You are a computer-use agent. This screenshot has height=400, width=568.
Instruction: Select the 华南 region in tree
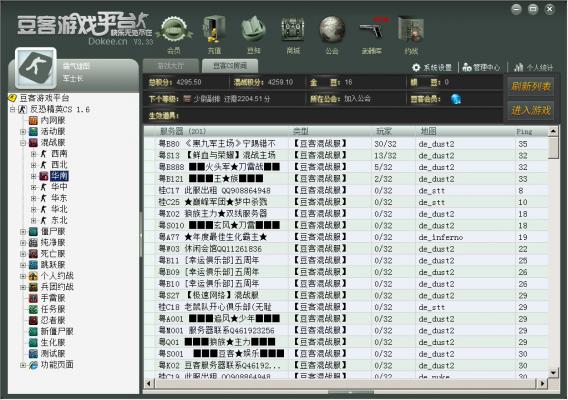click(59, 176)
